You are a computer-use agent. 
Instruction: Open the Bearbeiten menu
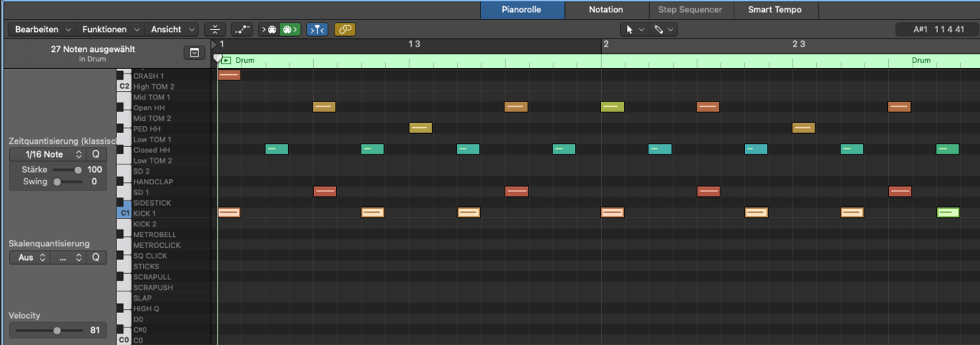pyautogui.click(x=41, y=30)
